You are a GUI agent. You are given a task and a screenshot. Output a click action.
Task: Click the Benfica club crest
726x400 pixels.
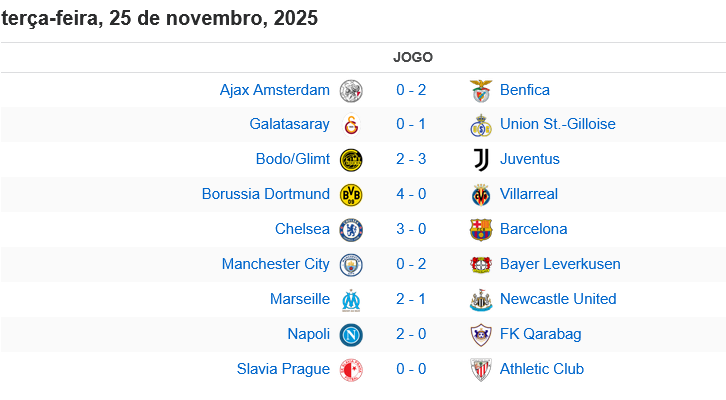(481, 91)
